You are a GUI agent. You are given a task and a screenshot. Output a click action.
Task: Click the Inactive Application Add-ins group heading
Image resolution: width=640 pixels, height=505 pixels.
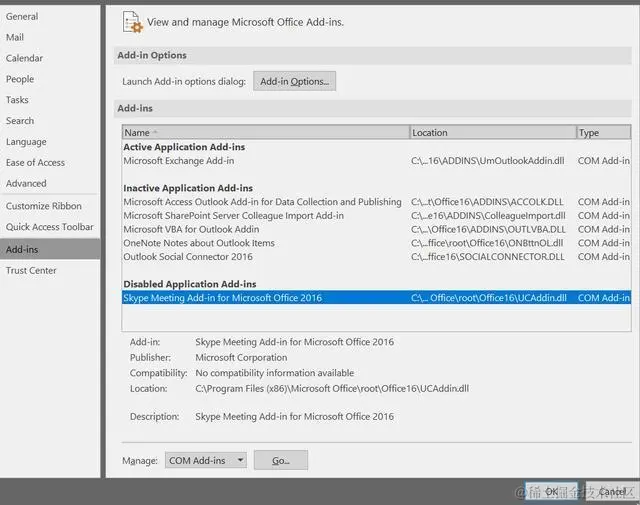pos(188,188)
